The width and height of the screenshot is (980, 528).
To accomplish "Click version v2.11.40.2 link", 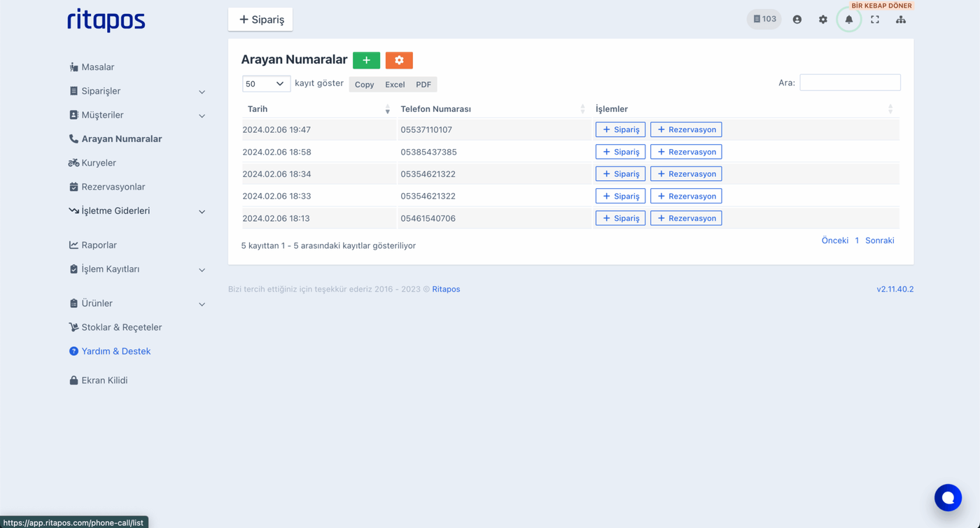I will click(x=895, y=289).
